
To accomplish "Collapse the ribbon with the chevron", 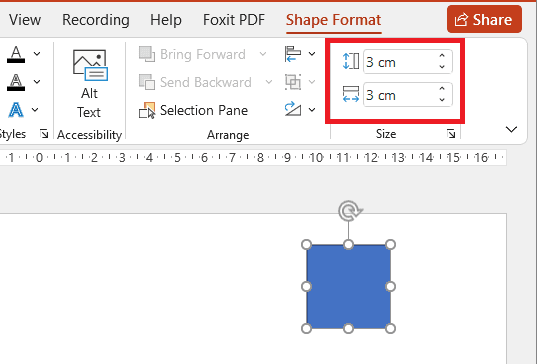I will 511,129.
